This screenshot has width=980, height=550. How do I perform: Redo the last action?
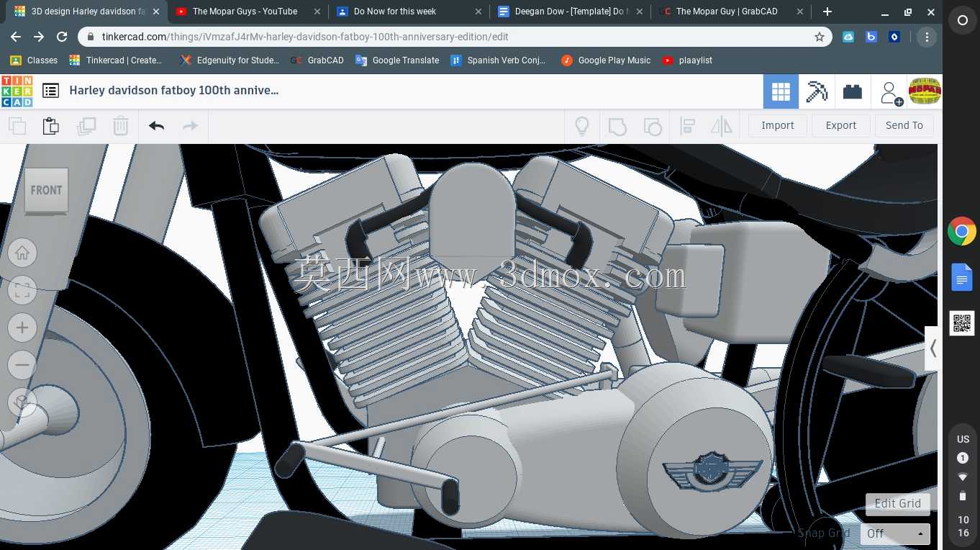pyautogui.click(x=190, y=126)
